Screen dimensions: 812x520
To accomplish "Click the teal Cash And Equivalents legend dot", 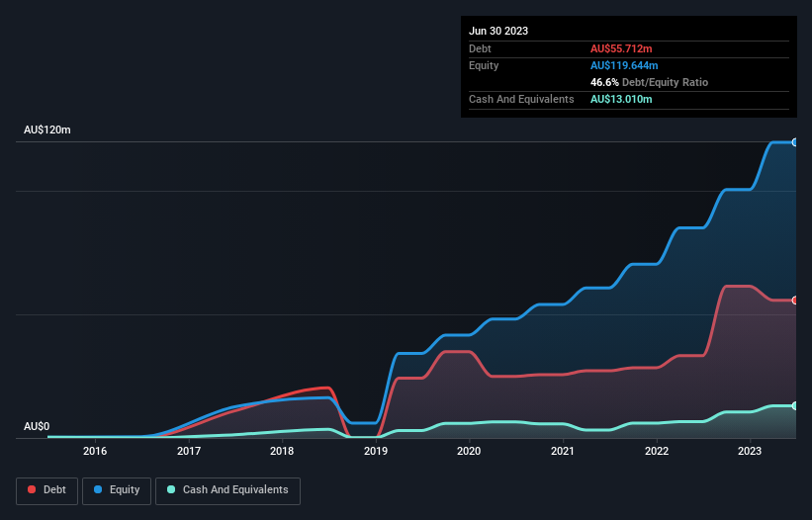I will pyautogui.click(x=171, y=489).
